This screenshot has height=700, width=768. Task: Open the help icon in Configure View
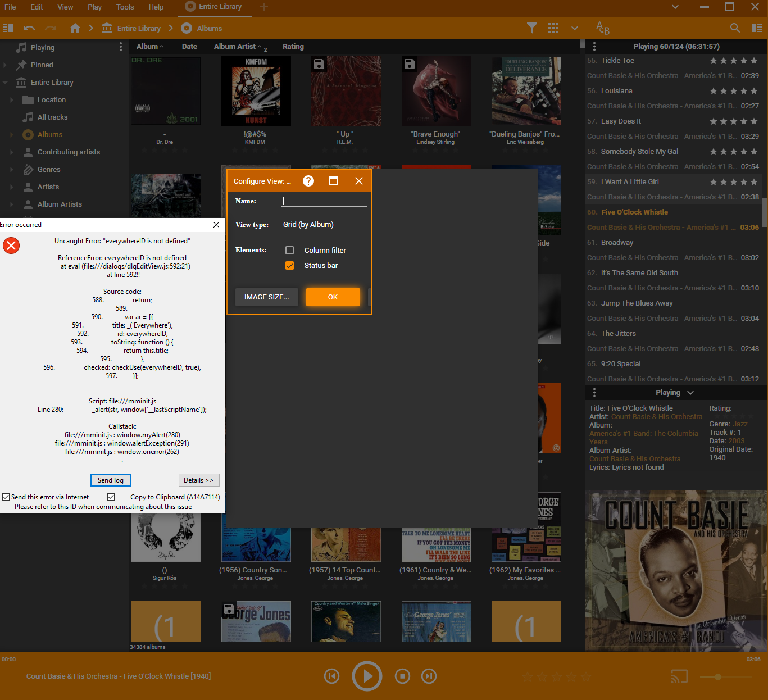[x=308, y=181]
